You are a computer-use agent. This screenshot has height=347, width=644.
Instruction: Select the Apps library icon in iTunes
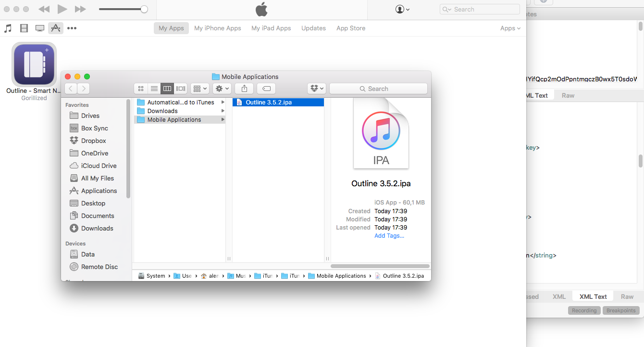[x=56, y=28]
